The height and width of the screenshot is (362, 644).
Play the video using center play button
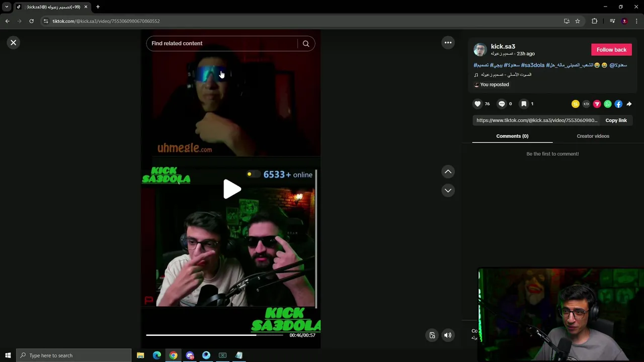pos(231,189)
